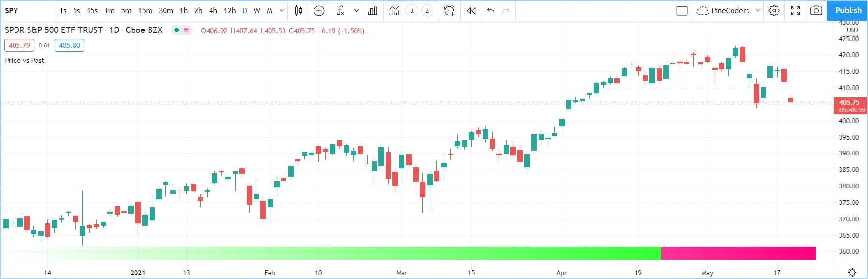This screenshot has height=279, width=868.
Task: Click the blue 405.80 buy price button
Action: click(69, 46)
